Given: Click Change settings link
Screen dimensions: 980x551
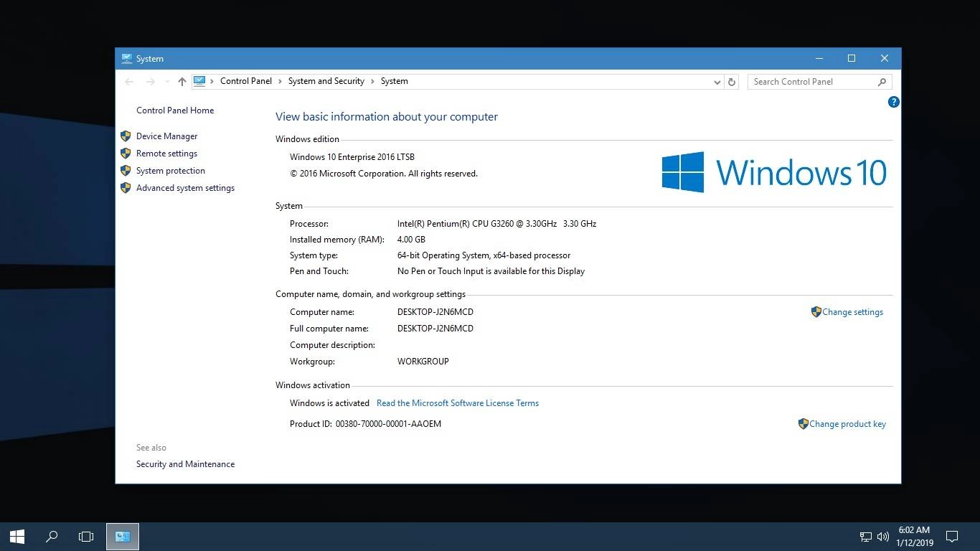Looking at the screenshot, I should tap(852, 312).
